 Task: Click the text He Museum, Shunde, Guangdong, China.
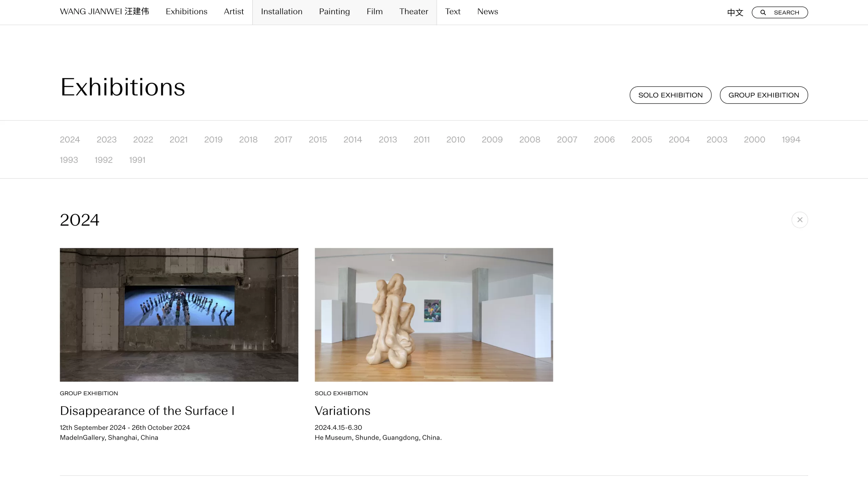coord(378,438)
